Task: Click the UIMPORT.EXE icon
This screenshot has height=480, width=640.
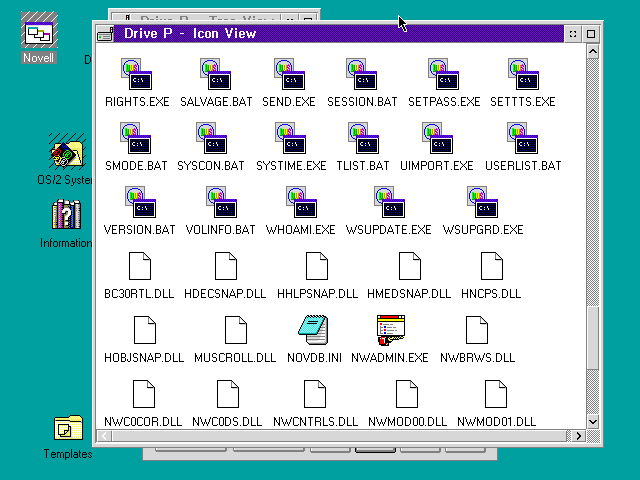Action: pos(438,138)
